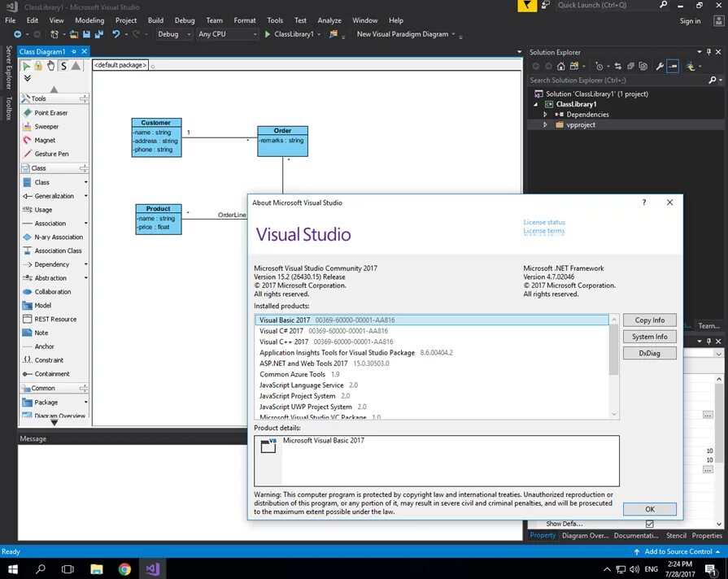Viewport: 728px width, 579px height.
Task: Choose the Magnet tool
Action: (x=39, y=140)
